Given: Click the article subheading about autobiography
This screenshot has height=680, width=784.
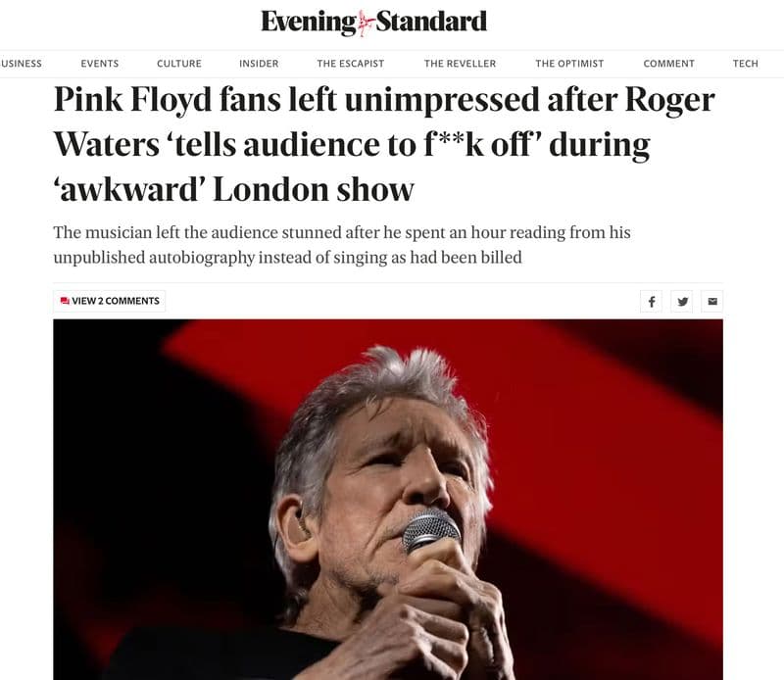Looking at the screenshot, I should tap(342, 245).
